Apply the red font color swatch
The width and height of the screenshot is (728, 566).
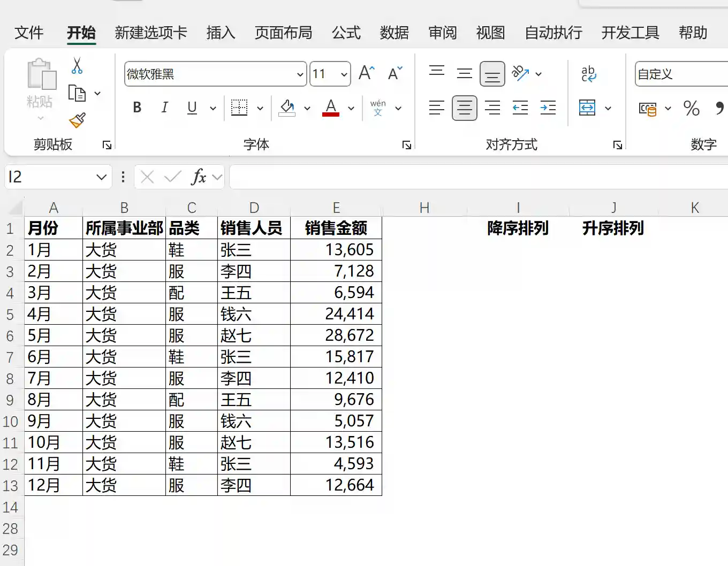pyautogui.click(x=331, y=108)
